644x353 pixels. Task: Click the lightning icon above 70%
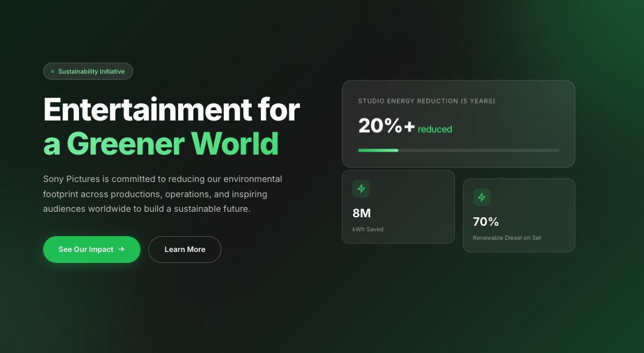pyautogui.click(x=482, y=197)
